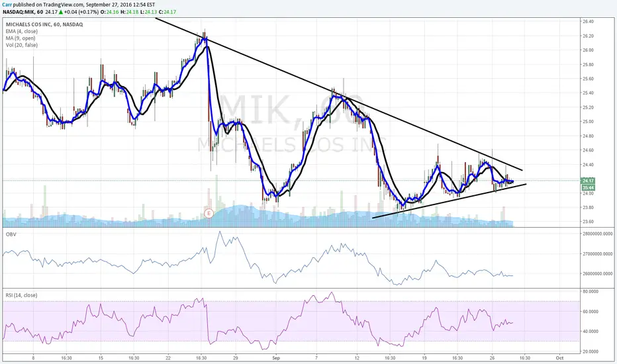The width and height of the screenshot is (617, 364).
Task: Click the close value 'C:24.17' in header
Action: point(168,12)
